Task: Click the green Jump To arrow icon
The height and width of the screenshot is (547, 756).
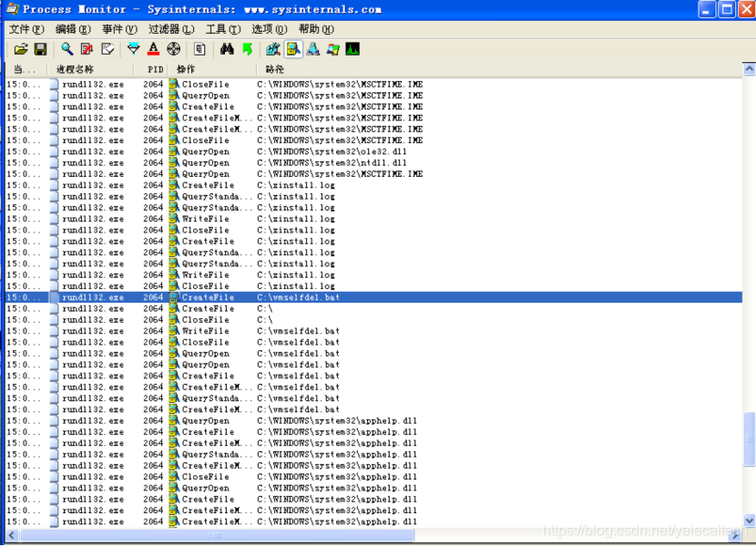Action: tap(248, 48)
